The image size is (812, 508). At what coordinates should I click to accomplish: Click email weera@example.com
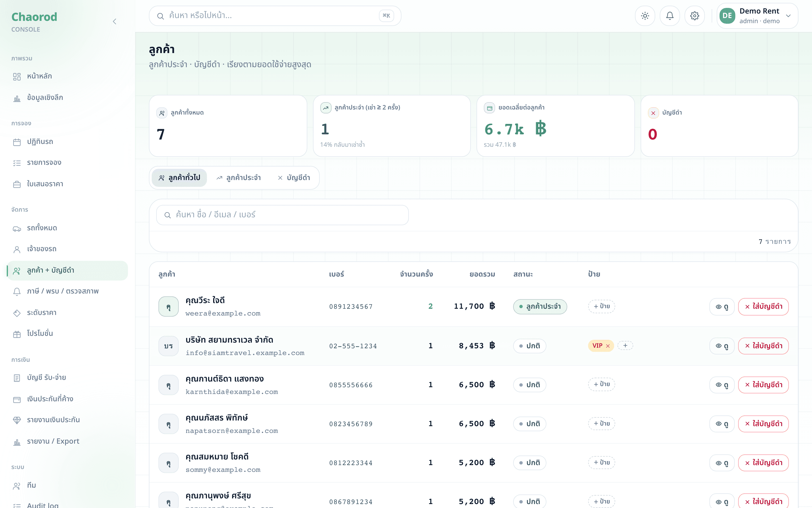(223, 314)
